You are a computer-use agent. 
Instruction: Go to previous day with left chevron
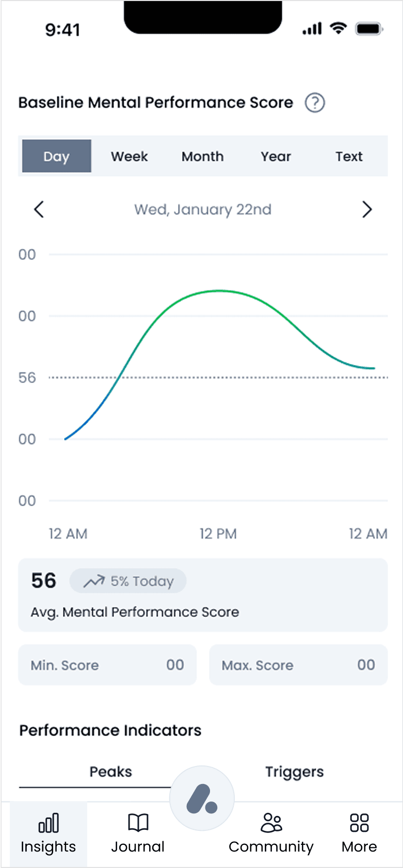[x=39, y=209]
